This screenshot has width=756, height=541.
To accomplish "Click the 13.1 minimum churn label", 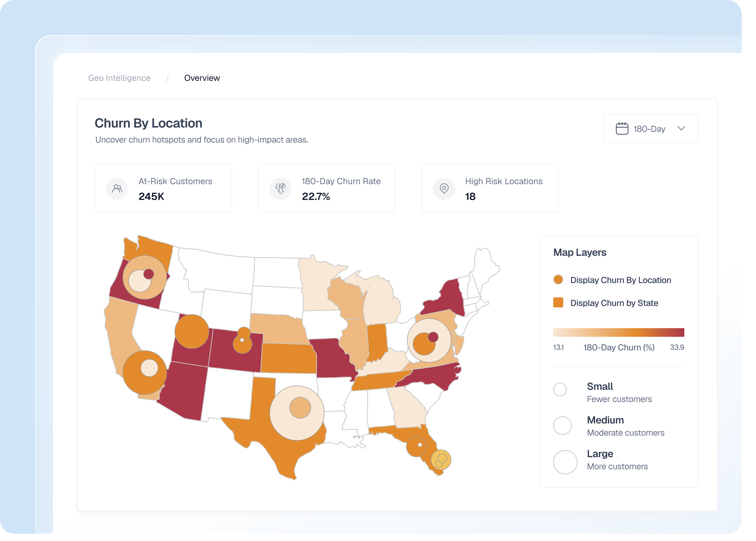I will (558, 347).
